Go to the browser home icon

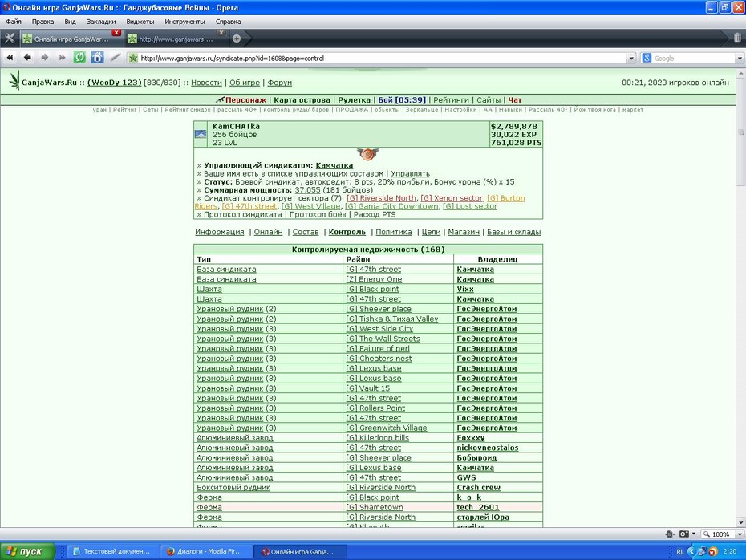tap(98, 58)
